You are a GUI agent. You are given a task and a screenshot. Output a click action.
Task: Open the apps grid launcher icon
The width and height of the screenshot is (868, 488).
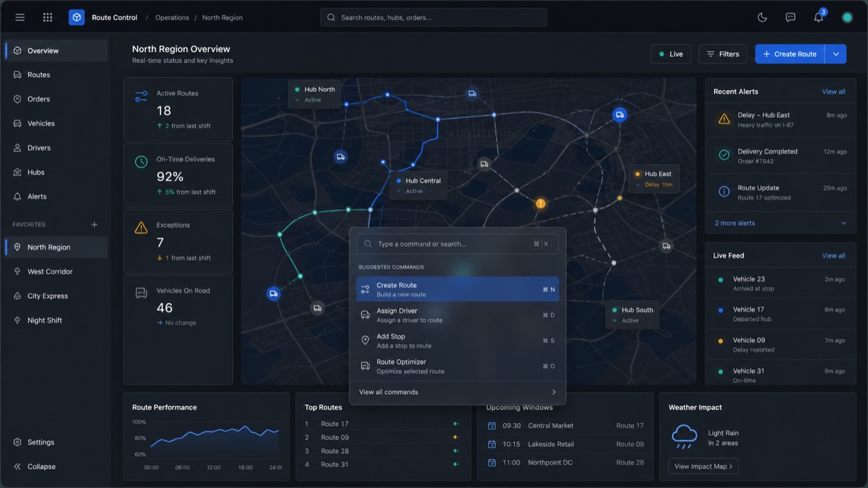tap(47, 18)
